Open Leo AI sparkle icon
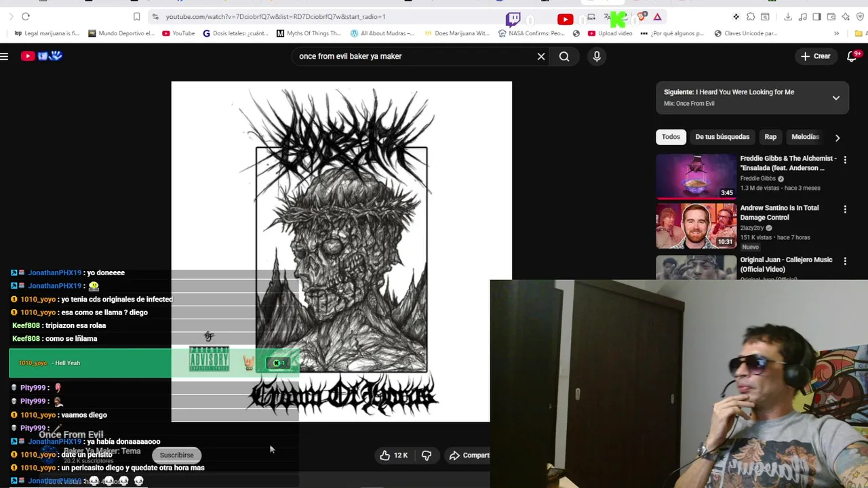This screenshot has height=488, width=868. [846, 16]
